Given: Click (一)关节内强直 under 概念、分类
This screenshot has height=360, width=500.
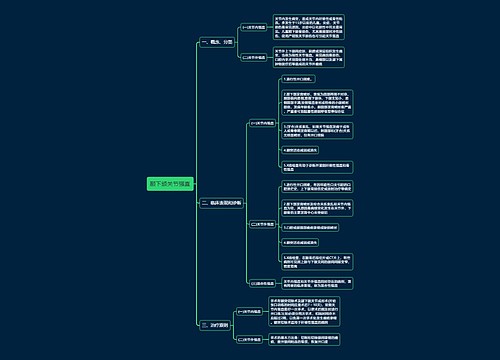Looking at the screenshot, I should (254, 27).
